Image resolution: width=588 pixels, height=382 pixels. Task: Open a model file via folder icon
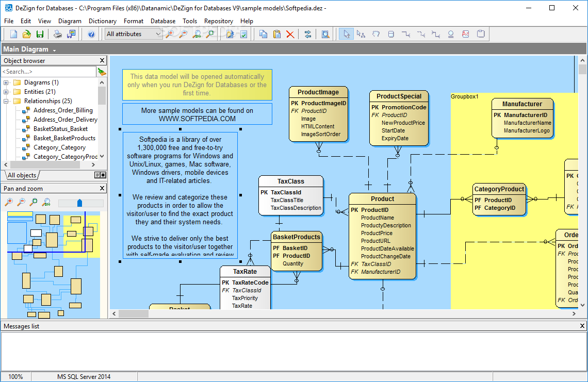click(x=27, y=34)
